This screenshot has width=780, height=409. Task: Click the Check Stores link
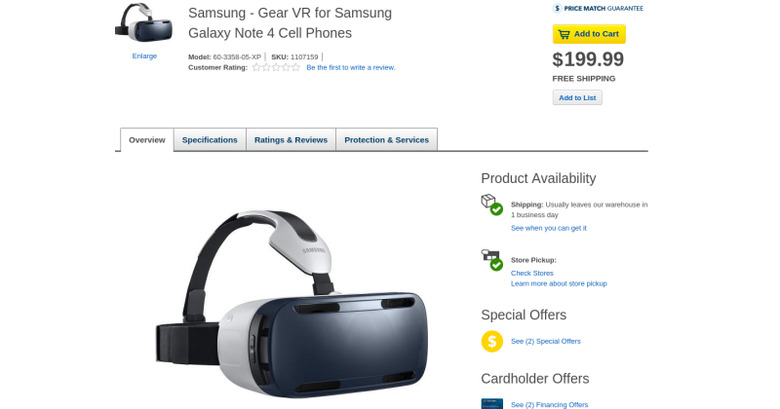pos(532,273)
